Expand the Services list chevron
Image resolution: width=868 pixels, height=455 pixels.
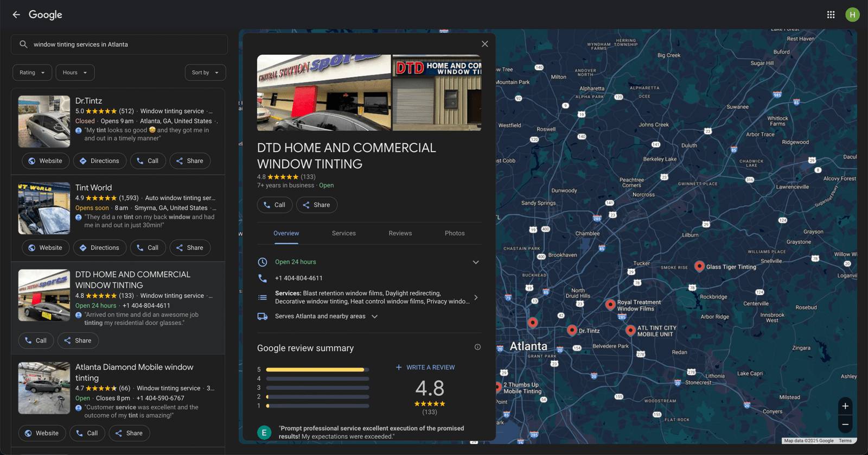pos(476,298)
